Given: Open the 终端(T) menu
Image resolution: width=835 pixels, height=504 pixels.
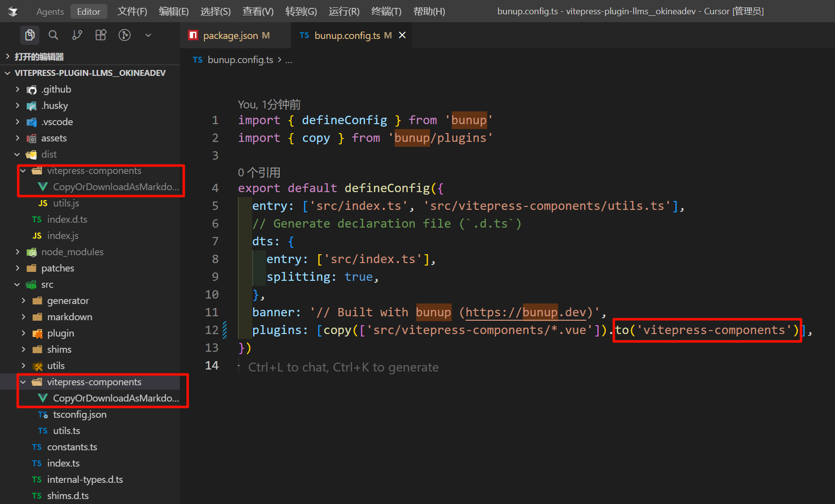Looking at the screenshot, I should pyautogui.click(x=386, y=11).
